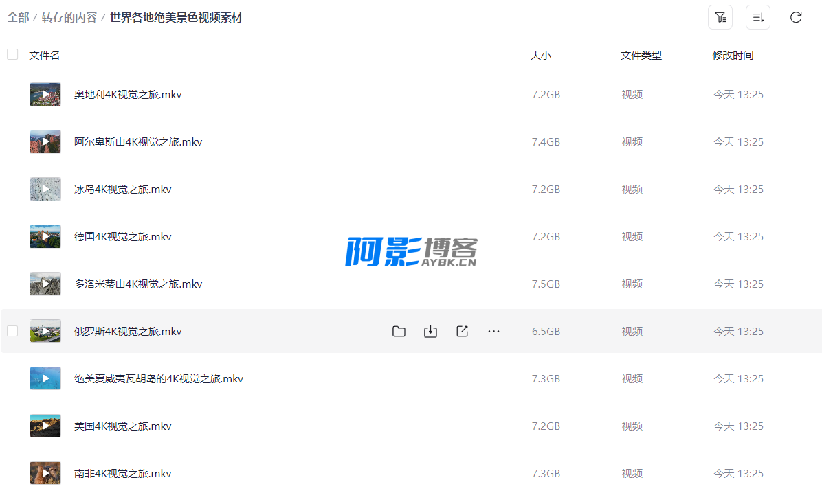Click the 修改时间 column header

(x=733, y=56)
